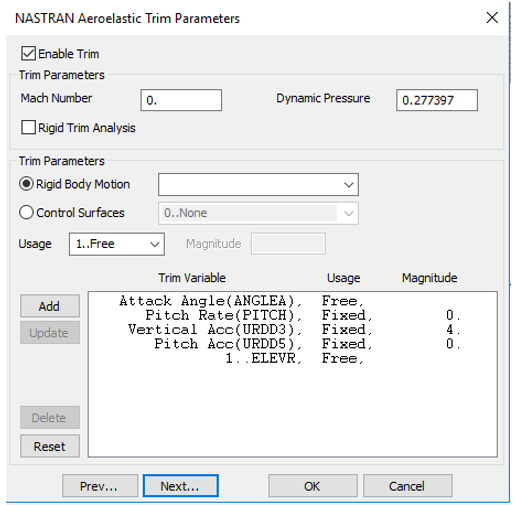Go back with the Prev... button
Screen dimensions: 516x505
pos(100,486)
